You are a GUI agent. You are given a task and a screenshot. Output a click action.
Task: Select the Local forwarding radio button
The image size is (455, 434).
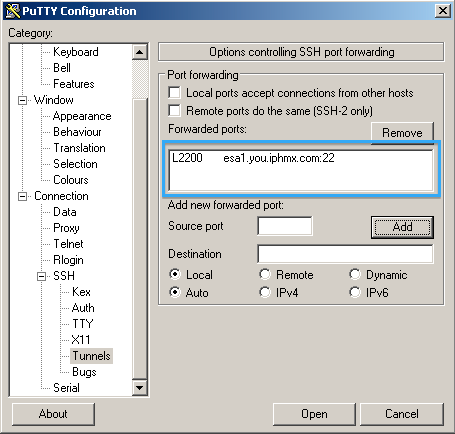click(x=175, y=274)
